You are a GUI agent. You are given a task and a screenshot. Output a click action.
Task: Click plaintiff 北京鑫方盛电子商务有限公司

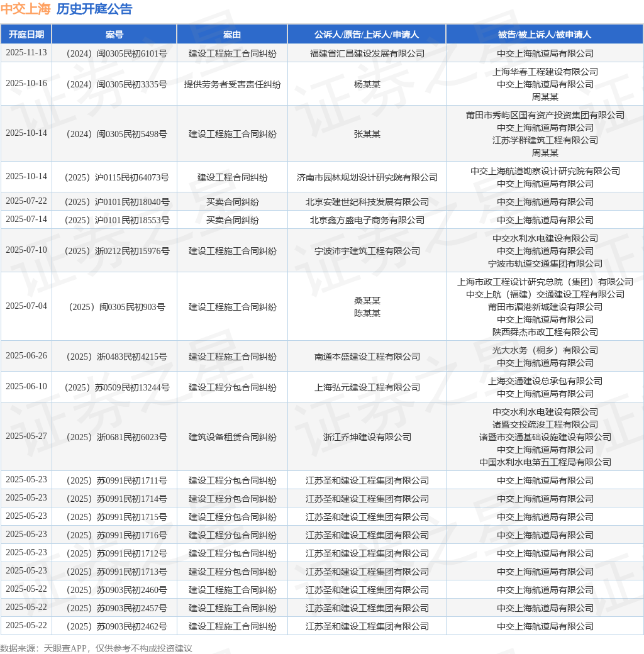367,220
